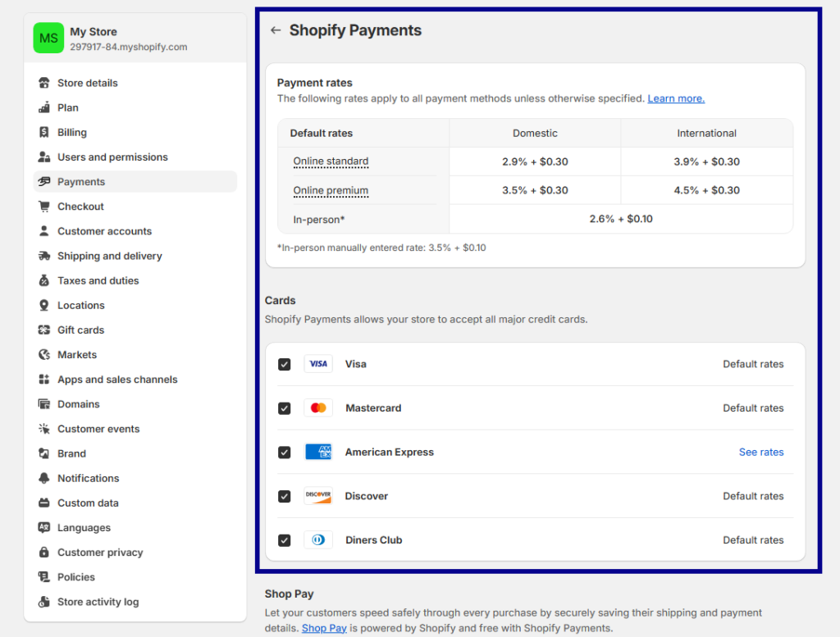Click the Mastercard logo
The height and width of the screenshot is (637, 840).
click(318, 408)
